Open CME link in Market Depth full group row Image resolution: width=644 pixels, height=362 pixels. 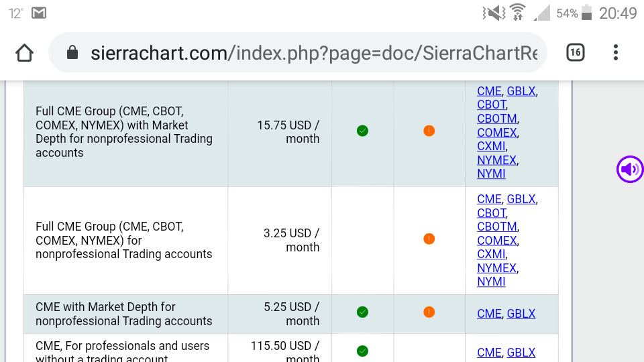coord(489,91)
